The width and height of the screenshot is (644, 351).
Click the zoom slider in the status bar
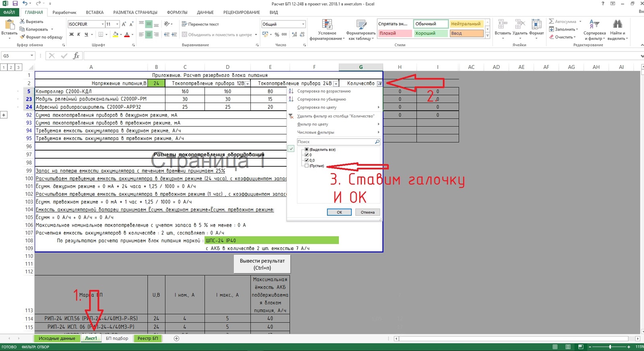click(x=610, y=347)
